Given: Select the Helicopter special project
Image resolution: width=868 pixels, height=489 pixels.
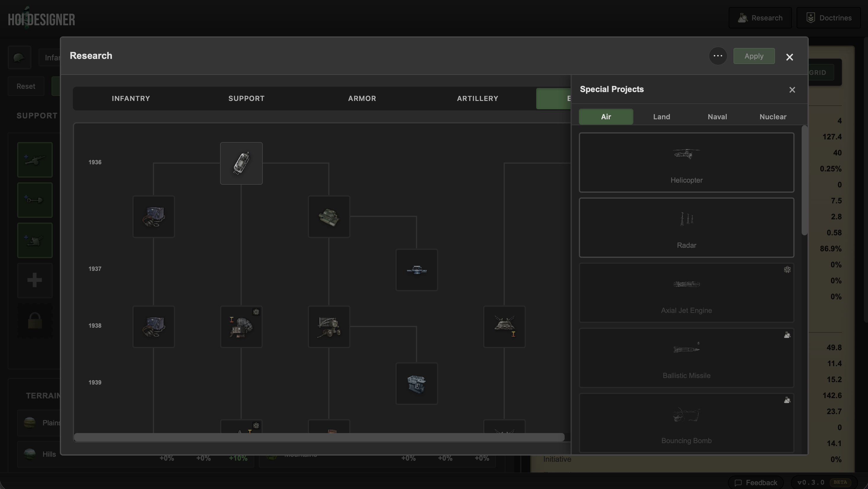Looking at the screenshot, I should tap(686, 163).
